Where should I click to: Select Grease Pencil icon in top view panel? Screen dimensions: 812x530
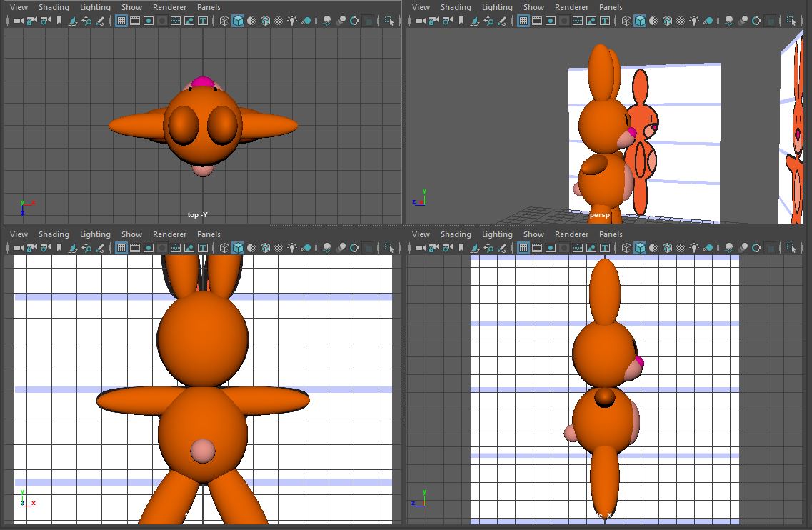click(100, 21)
